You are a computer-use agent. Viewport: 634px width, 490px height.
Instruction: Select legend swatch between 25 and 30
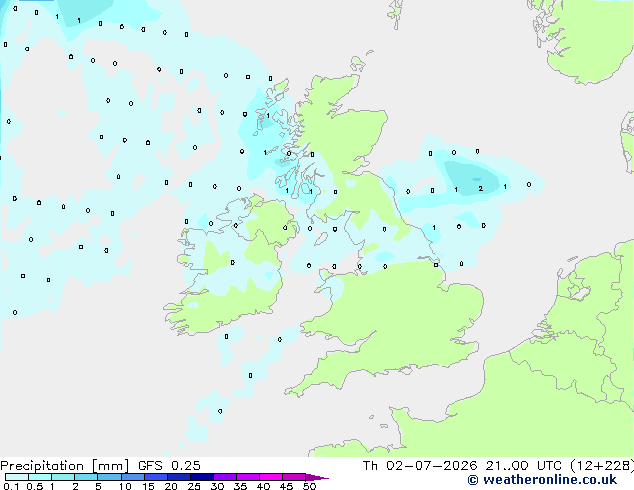201,477
